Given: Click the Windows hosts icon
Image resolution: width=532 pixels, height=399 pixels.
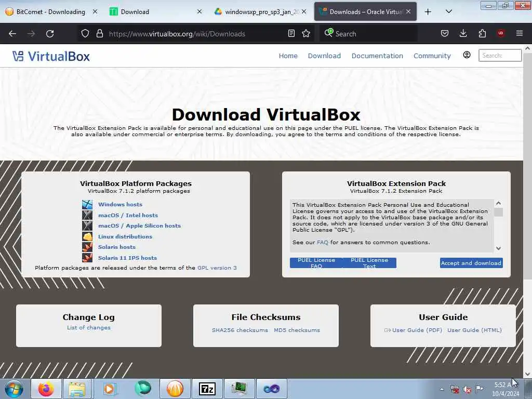Looking at the screenshot, I should [x=87, y=204].
